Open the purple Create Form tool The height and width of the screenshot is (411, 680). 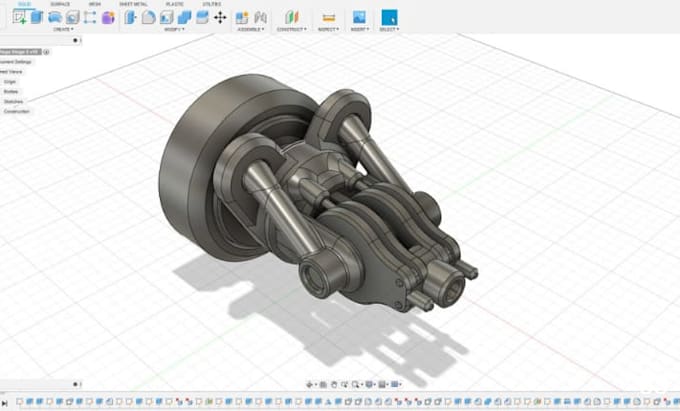108,17
